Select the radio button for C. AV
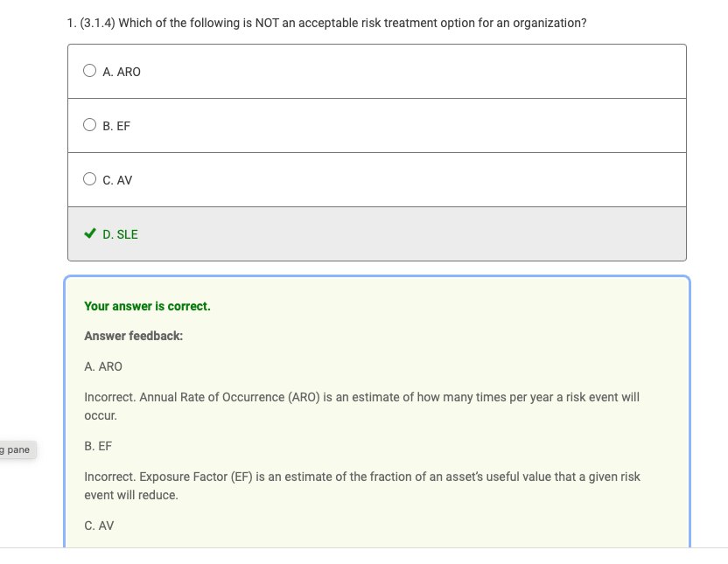The height and width of the screenshot is (564, 728). click(x=90, y=180)
